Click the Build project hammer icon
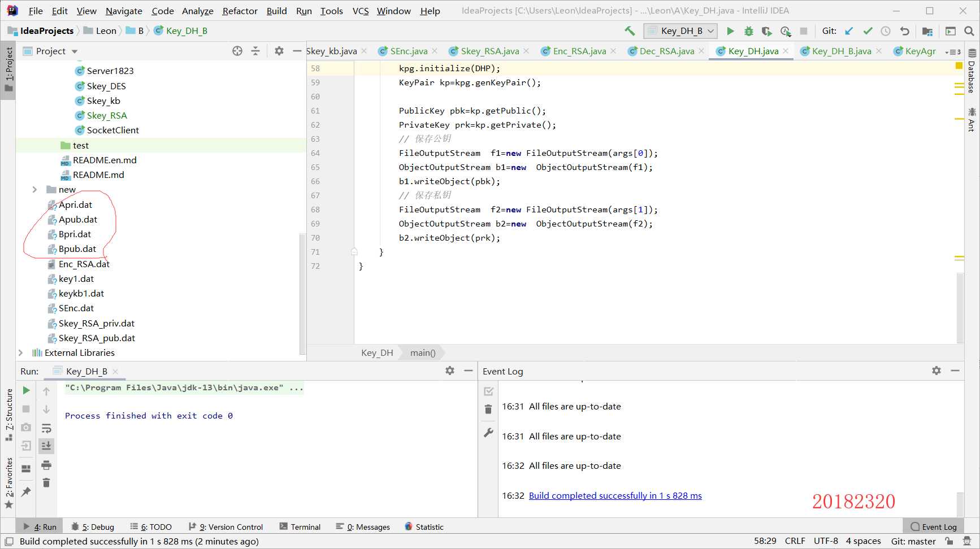 630,31
